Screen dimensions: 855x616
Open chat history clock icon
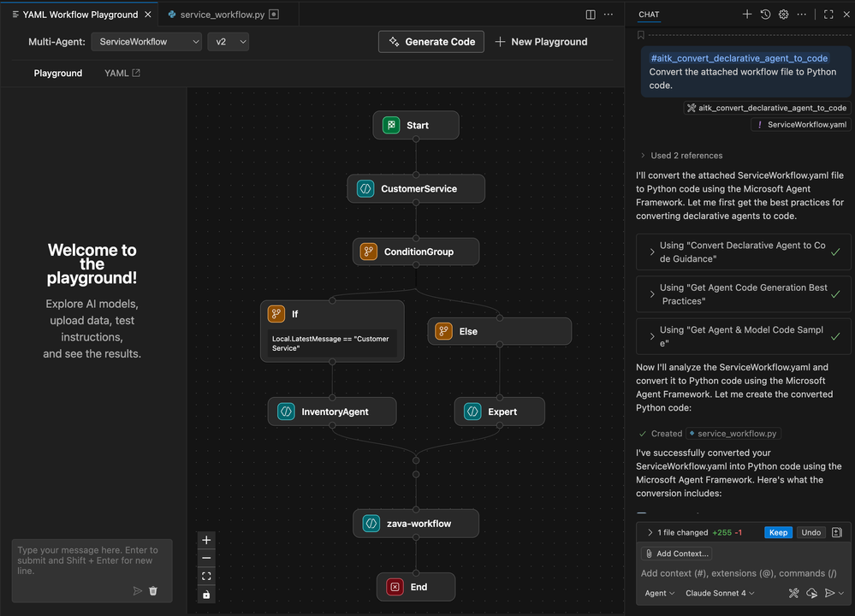click(766, 15)
